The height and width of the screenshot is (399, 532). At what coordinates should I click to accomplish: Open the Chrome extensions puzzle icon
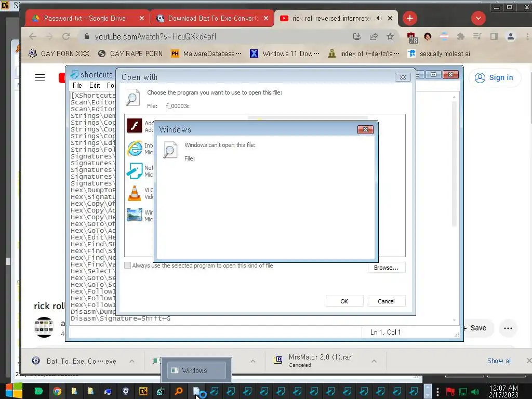461,36
